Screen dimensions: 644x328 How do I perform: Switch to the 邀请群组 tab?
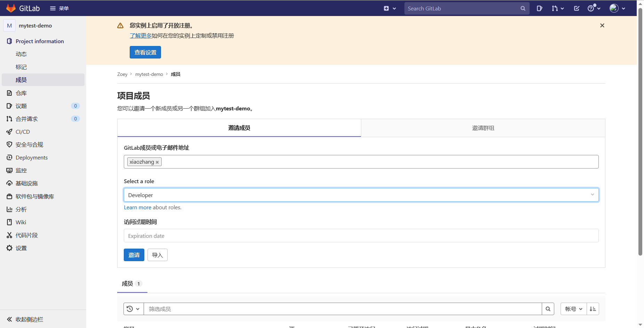[483, 128]
